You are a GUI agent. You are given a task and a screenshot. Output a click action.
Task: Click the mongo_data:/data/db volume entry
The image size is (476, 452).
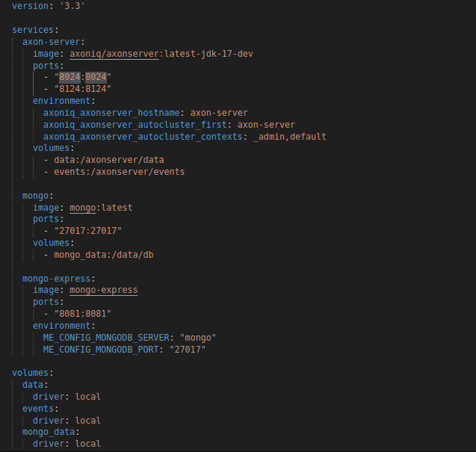(x=104, y=255)
